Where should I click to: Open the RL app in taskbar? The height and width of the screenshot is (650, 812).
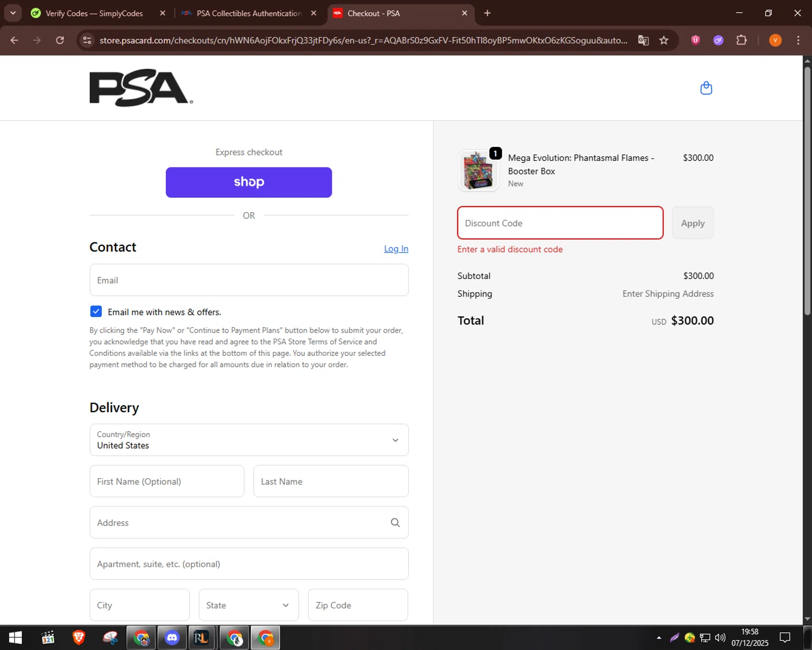201,638
